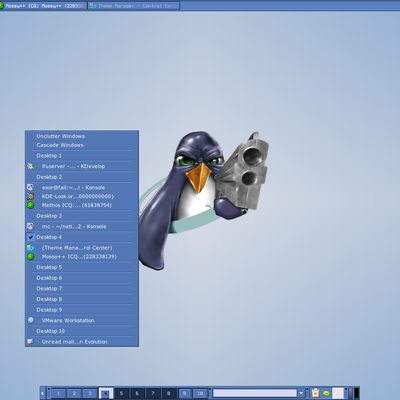Viewport: 400px width, 400px height.
Task: Select the Theme Manager Control Center entry
Action: pos(82,248)
